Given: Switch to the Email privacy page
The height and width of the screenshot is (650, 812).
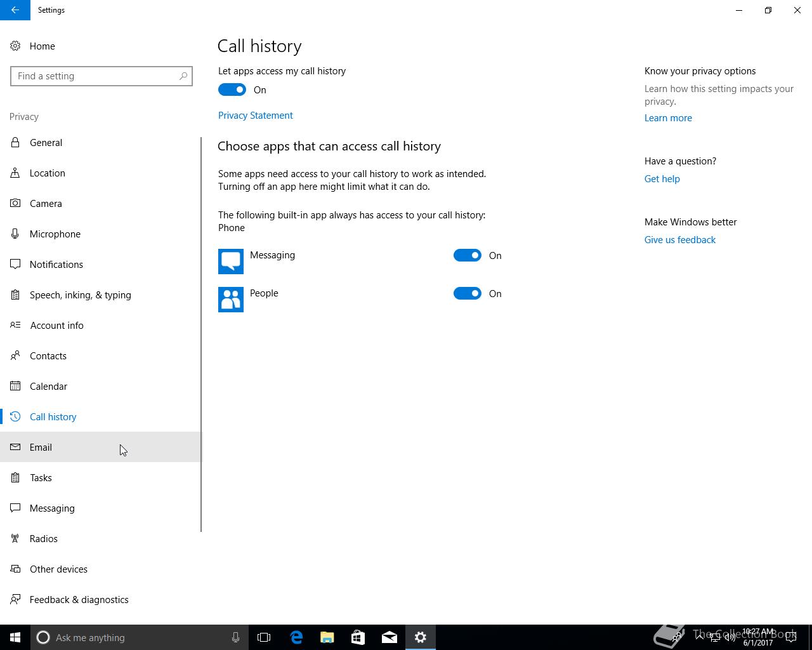Looking at the screenshot, I should 100,447.
